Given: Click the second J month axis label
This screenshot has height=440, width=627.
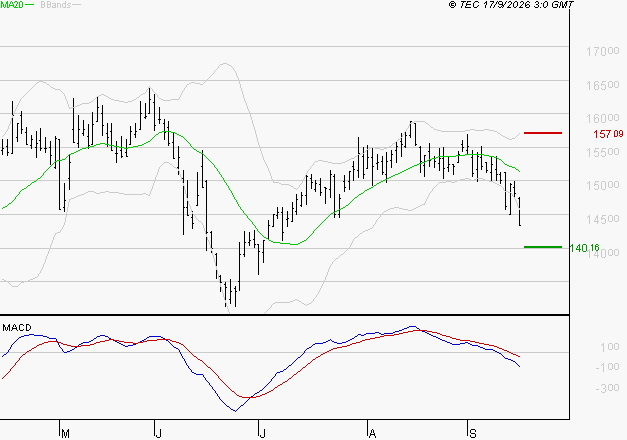Looking at the screenshot, I should click(x=262, y=434).
